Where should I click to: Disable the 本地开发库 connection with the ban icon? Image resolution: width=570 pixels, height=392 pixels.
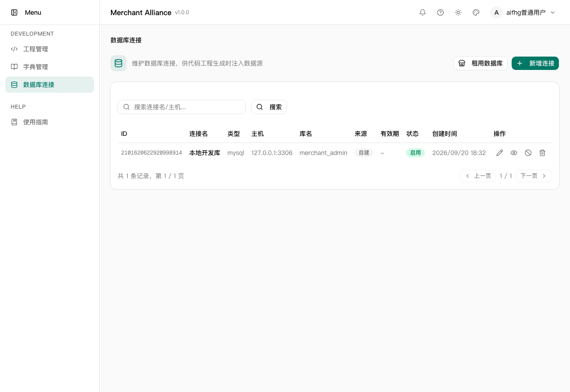tap(528, 153)
